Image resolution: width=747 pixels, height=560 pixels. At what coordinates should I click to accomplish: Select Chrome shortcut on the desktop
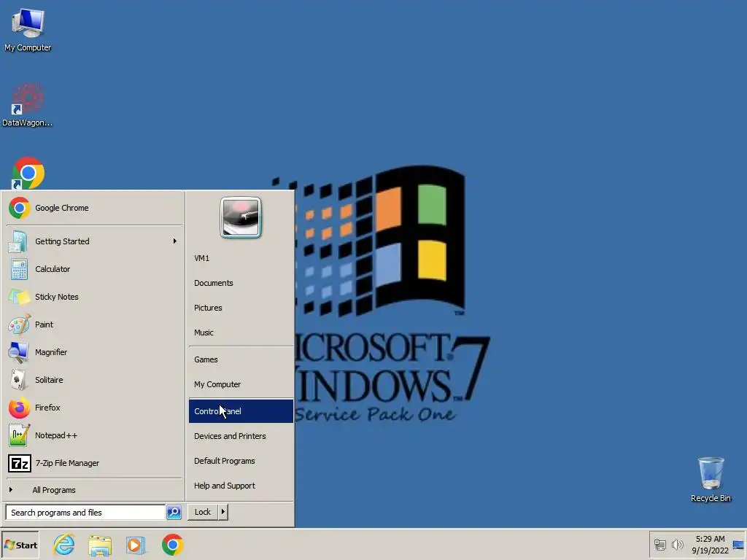click(28, 174)
